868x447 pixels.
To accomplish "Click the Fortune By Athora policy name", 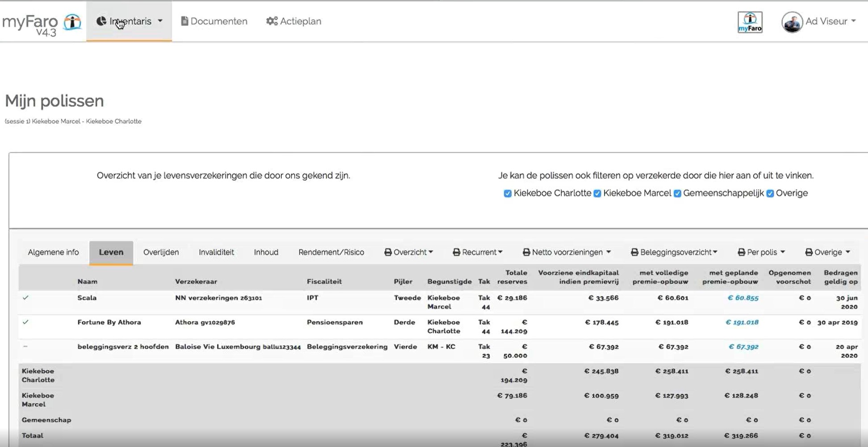I will pyautogui.click(x=109, y=322).
